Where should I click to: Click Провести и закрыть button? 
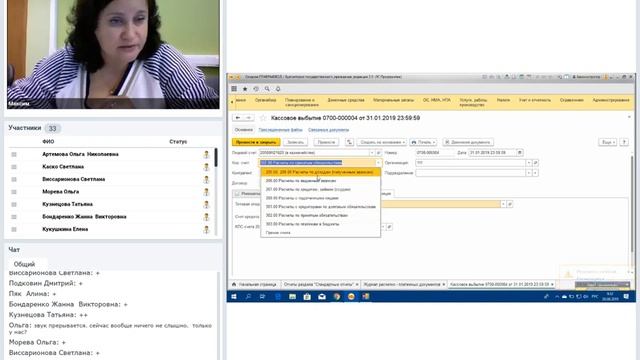(x=256, y=142)
